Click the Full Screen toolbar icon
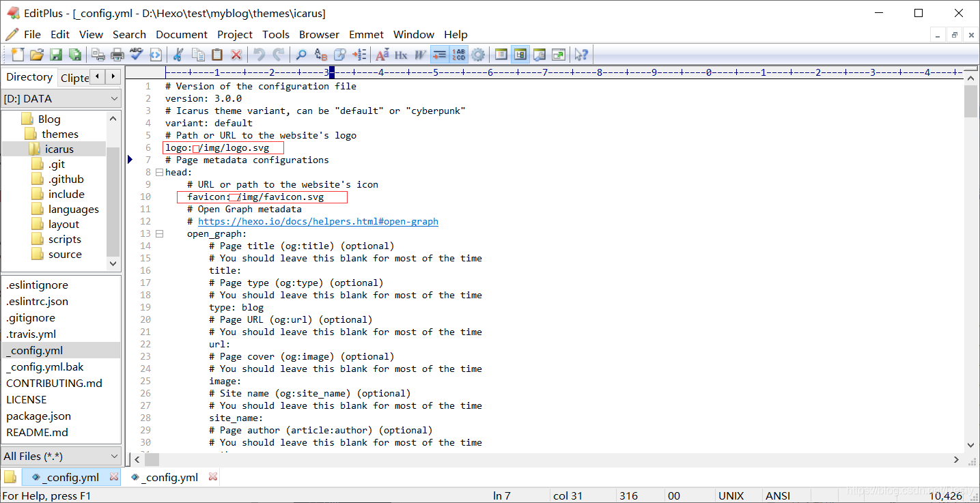The height and width of the screenshot is (503, 980). (559, 55)
